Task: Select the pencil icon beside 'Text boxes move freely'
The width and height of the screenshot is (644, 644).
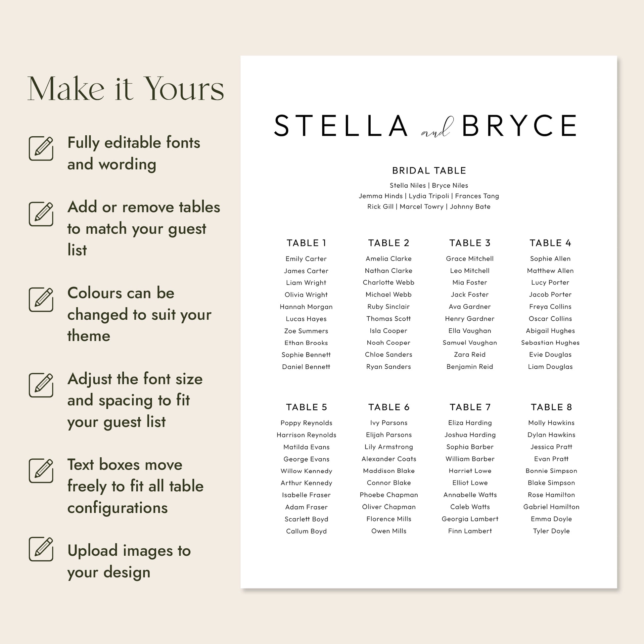Action: click(x=41, y=471)
